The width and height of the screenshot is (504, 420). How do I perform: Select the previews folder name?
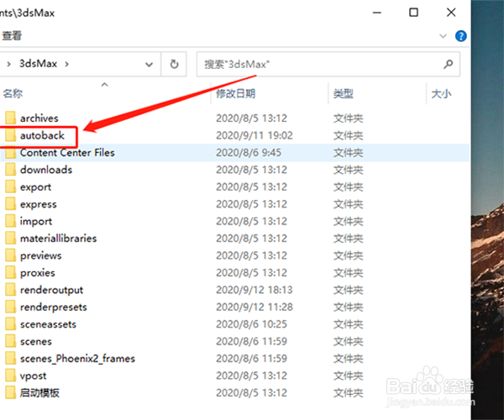pyautogui.click(x=40, y=255)
